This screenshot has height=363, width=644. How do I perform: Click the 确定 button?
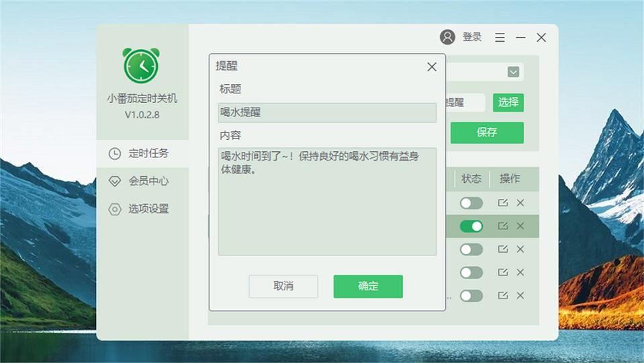pyautogui.click(x=368, y=286)
